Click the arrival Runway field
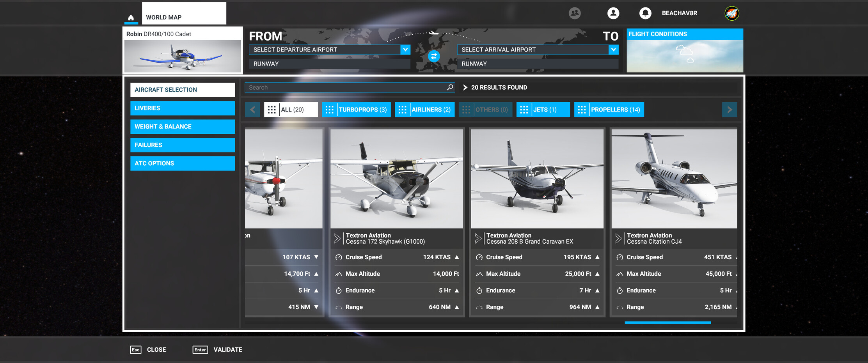Image resolution: width=868 pixels, height=363 pixels. pos(538,64)
